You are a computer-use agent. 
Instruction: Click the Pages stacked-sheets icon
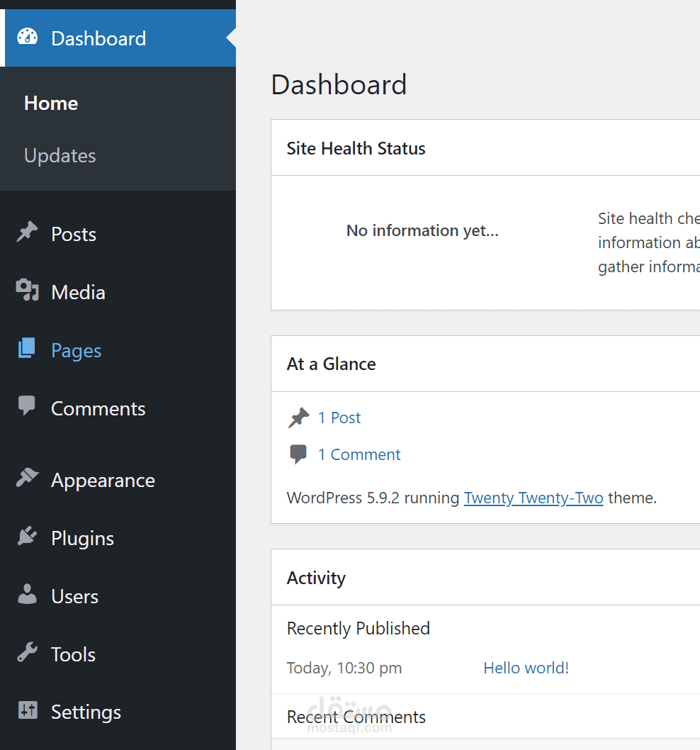click(x=27, y=348)
